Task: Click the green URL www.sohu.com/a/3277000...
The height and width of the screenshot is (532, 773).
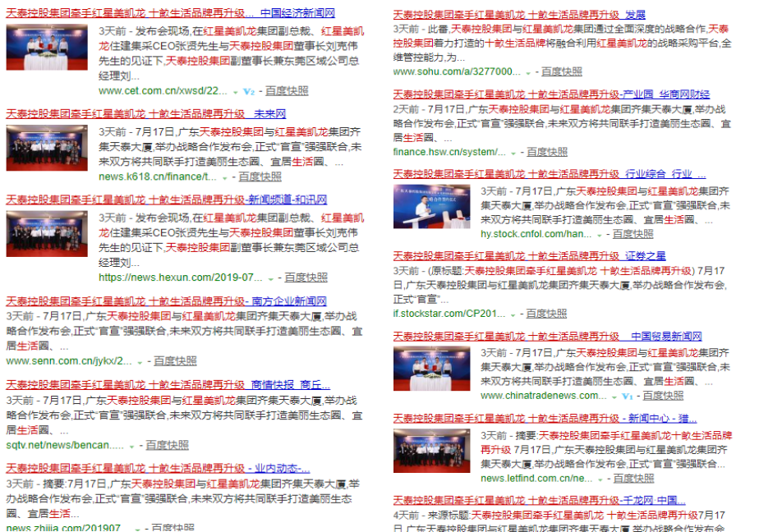Action: [x=457, y=72]
